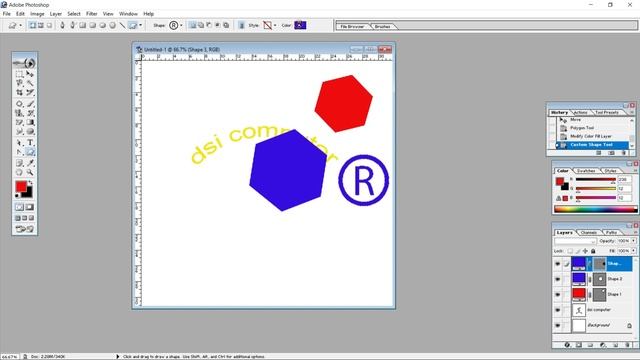Toggle lock transparent pixels

[x=570, y=251]
